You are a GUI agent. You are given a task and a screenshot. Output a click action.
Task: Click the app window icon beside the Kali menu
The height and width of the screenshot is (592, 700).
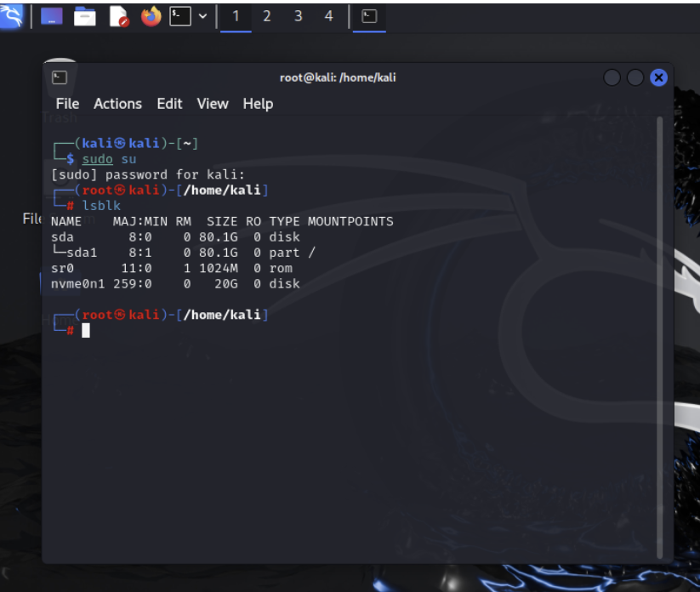click(51, 15)
